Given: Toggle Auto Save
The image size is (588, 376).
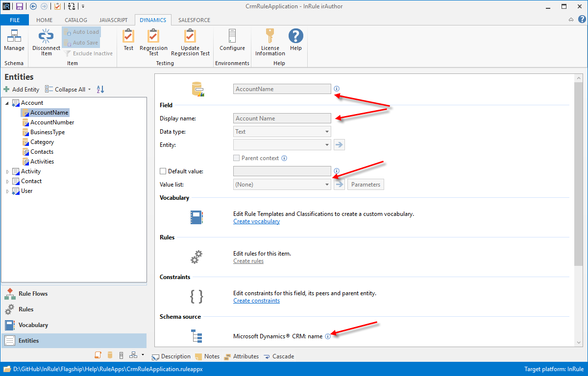Looking at the screenshot, I should pos(81,43).
